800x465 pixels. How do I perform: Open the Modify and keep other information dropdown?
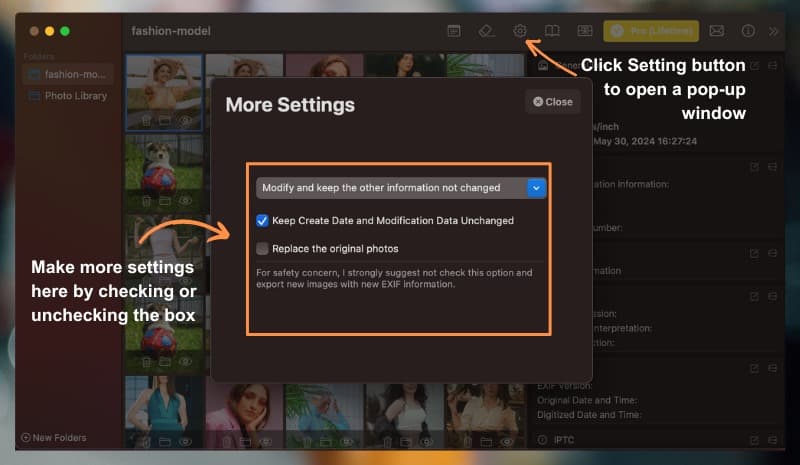tap(401, 188)
